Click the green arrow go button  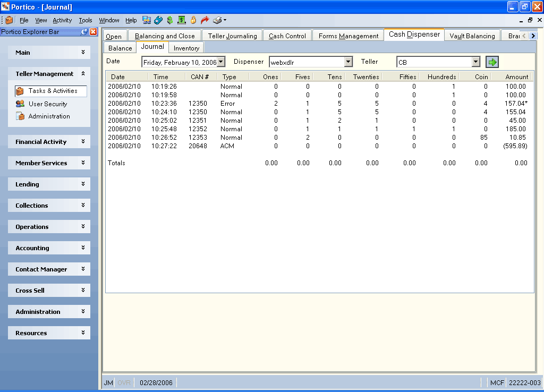(x=492, y=62)
